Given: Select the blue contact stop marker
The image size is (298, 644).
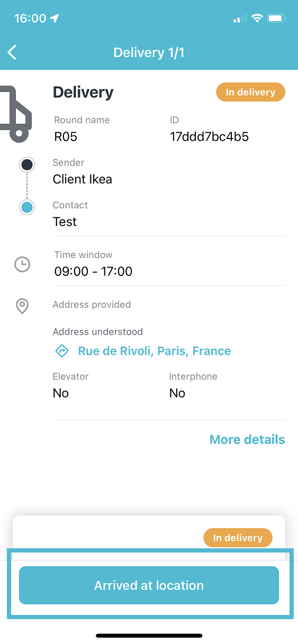Looking at the screenshot, I should 27,207.
